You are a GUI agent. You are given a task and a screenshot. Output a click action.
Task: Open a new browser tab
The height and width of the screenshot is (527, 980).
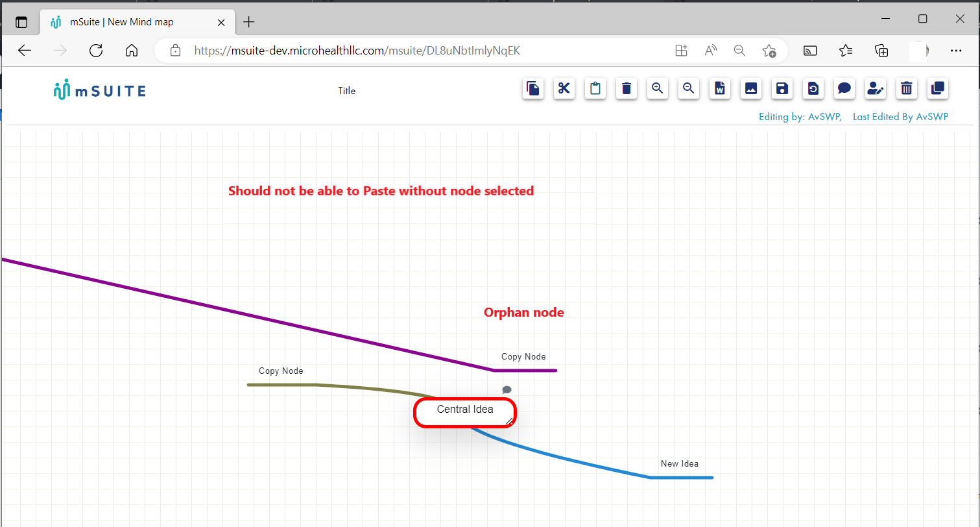coord(248,21)
